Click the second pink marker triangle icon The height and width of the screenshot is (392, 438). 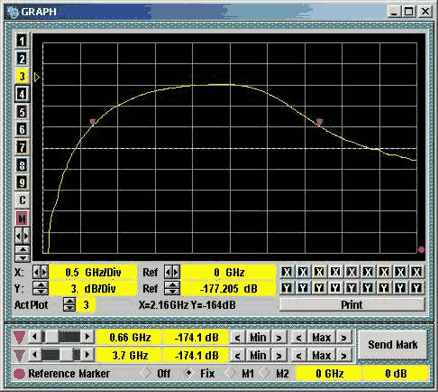[x=19, y=355]
